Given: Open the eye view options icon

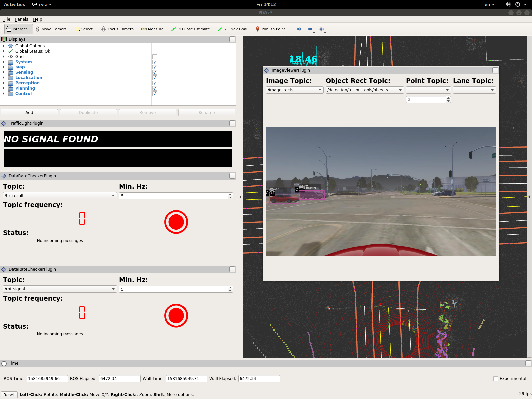Looking at the screenshot, I should pyautogui.click(x=321, y=29).
